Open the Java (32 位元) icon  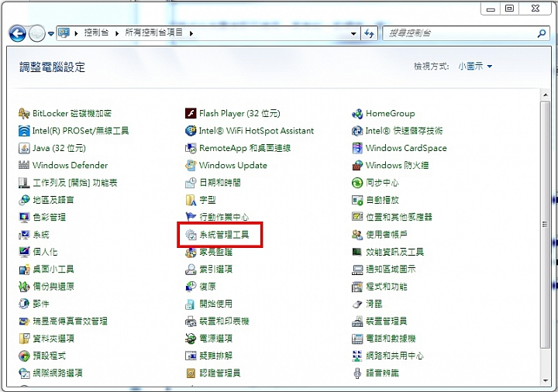point(24,148)
